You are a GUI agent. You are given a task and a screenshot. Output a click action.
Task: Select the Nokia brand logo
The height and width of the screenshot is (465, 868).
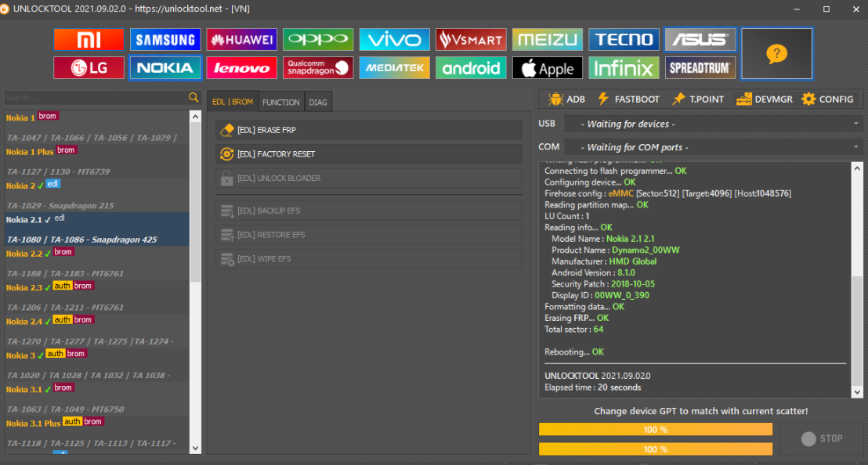click(165, 68)
